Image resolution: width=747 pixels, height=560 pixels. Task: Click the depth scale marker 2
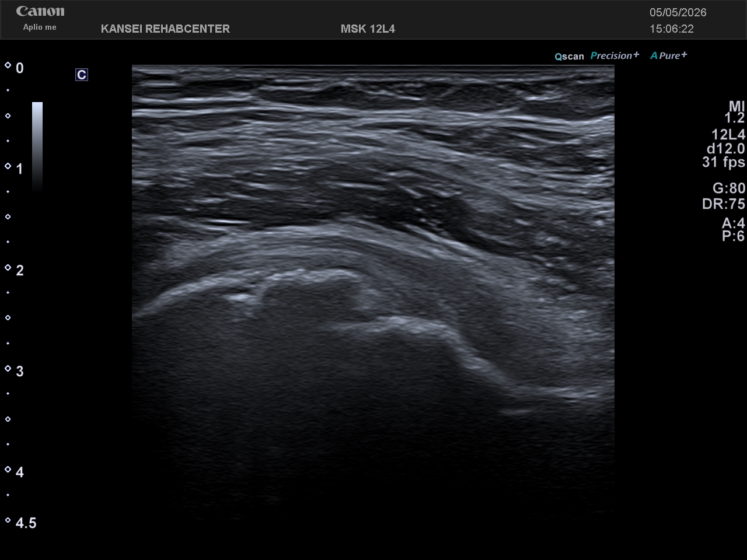[x=19, y=270]
